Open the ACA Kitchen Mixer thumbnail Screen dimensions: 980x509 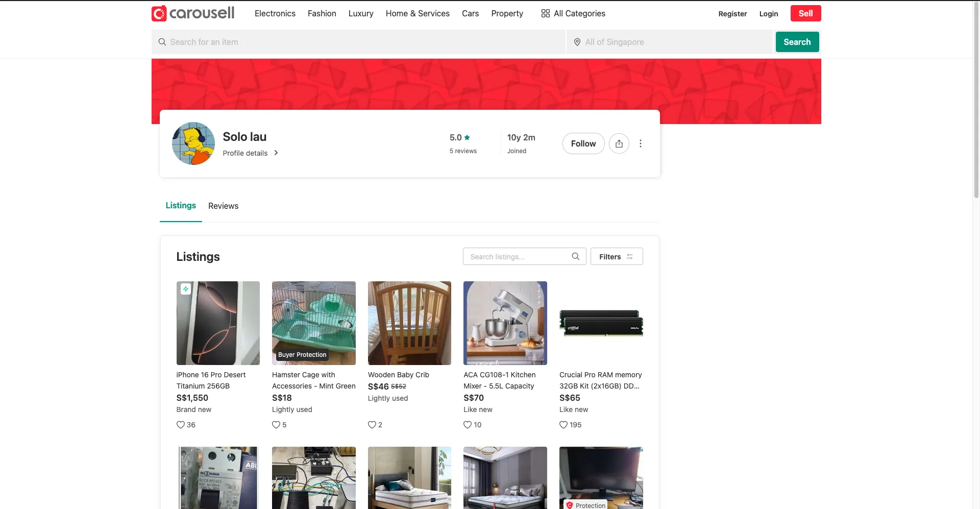pyautogui.click(x=505, y=323)
